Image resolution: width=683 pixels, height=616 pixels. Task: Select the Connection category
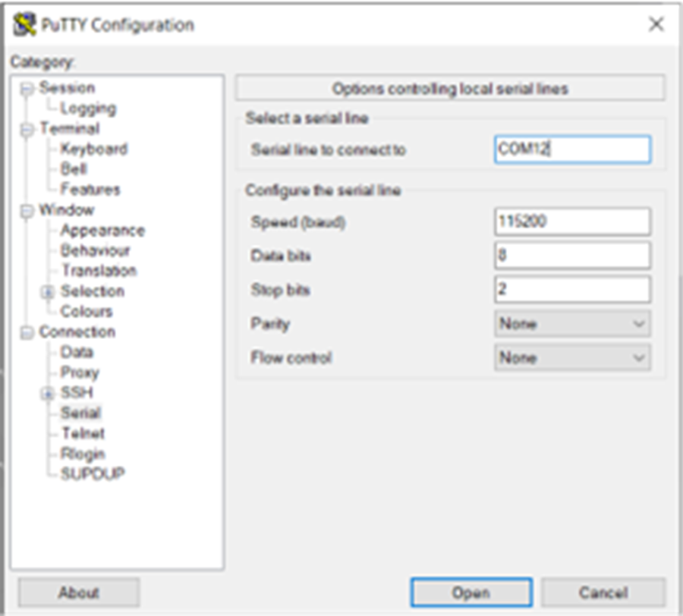[x=77, y=332]
